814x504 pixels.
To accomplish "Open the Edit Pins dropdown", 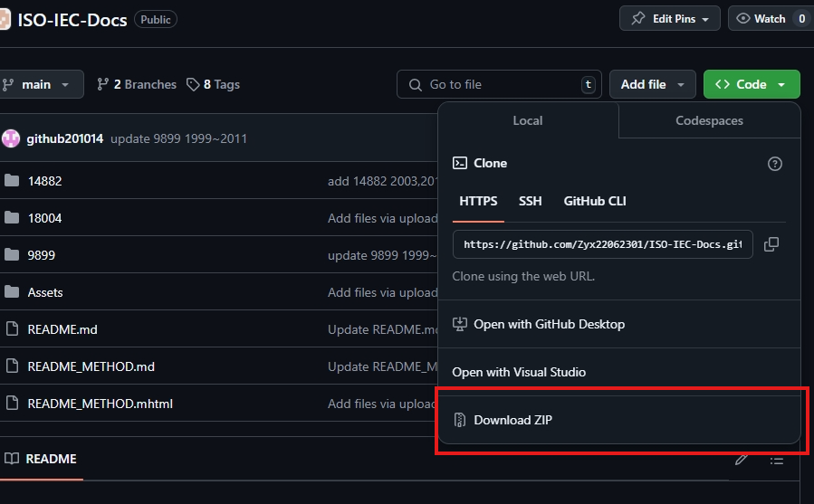I will (x=670, y=19).
